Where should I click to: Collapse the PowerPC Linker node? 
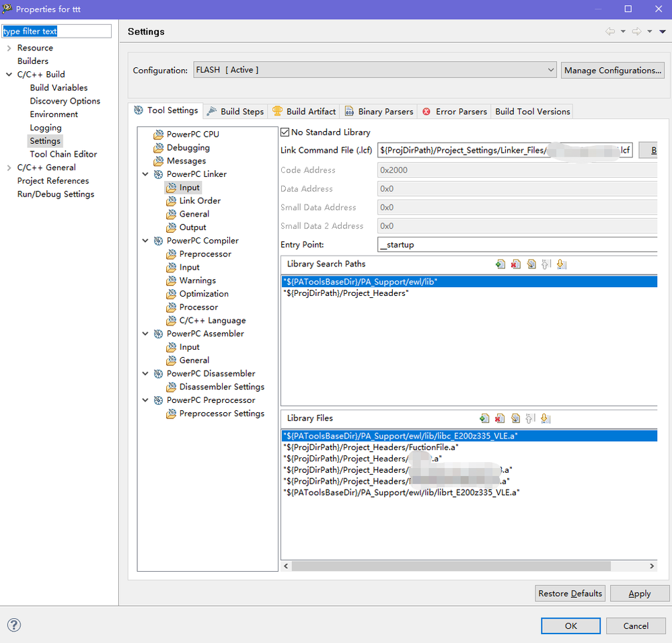[145, 174]
